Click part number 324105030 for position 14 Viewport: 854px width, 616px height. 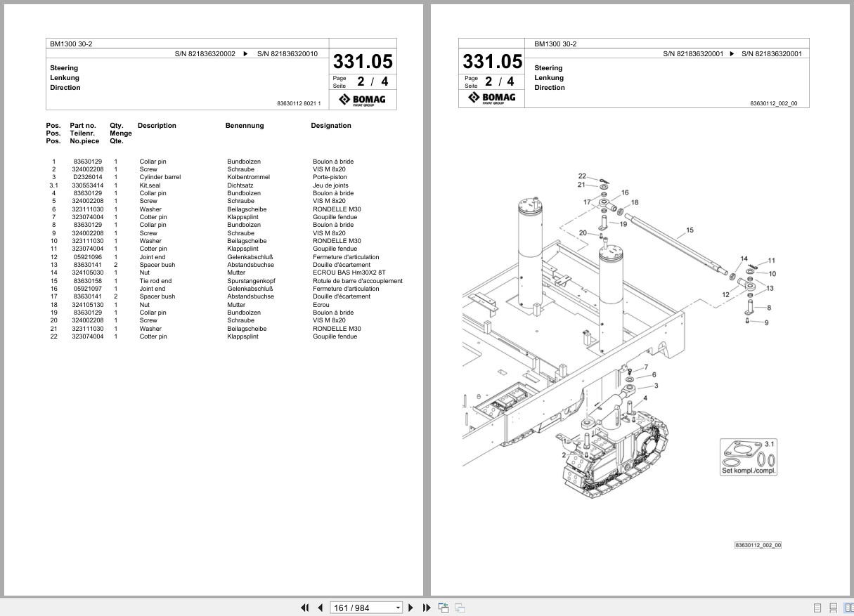click(x=87, y=273)
